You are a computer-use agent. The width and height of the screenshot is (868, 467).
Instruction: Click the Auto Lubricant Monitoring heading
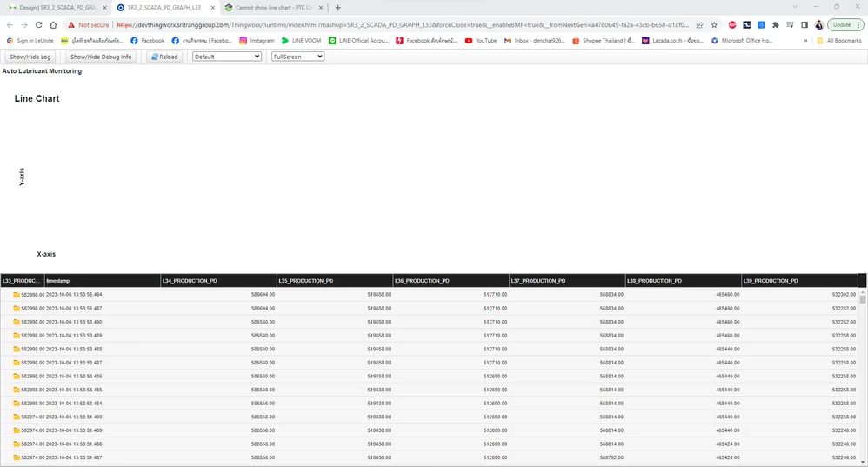pyautogui.click(x=42, y=70)
